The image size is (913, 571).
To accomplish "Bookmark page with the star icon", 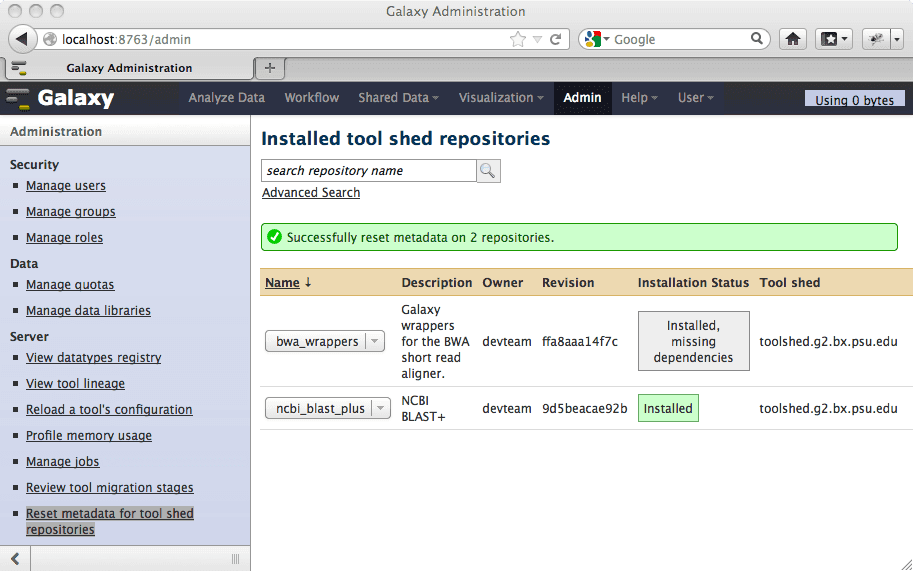I will [517, 39].
